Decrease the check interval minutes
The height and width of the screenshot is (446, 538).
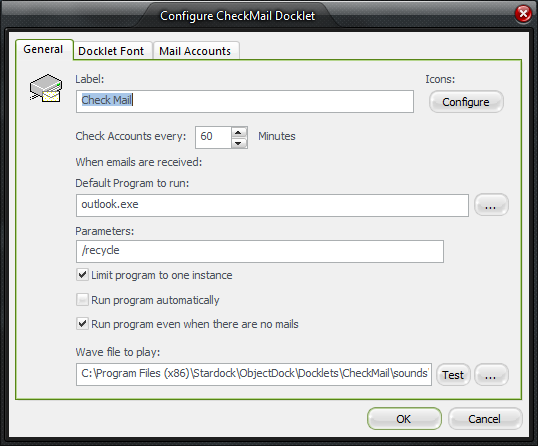click(x=239, y=143)
